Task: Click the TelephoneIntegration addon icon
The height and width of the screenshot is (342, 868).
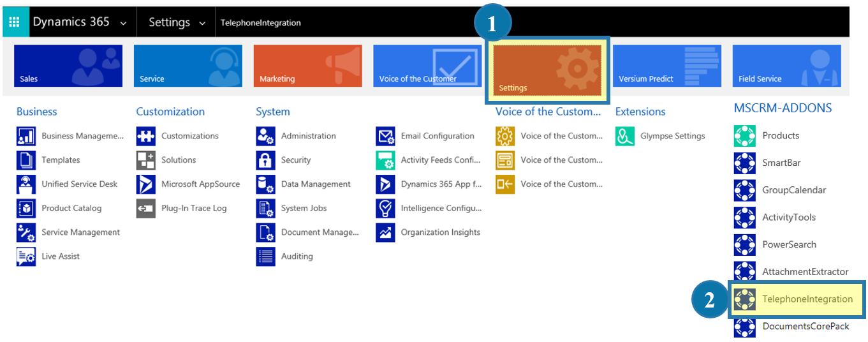Action: 745,299
